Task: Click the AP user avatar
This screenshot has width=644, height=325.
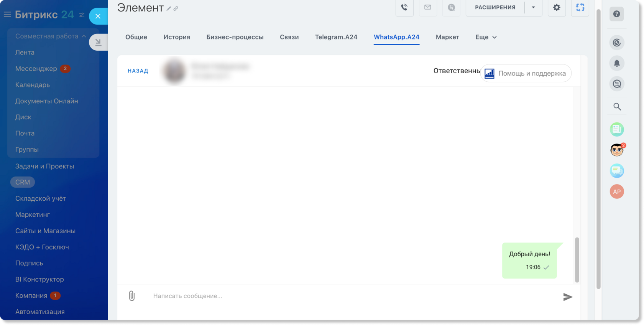Action: coord(617,191)
